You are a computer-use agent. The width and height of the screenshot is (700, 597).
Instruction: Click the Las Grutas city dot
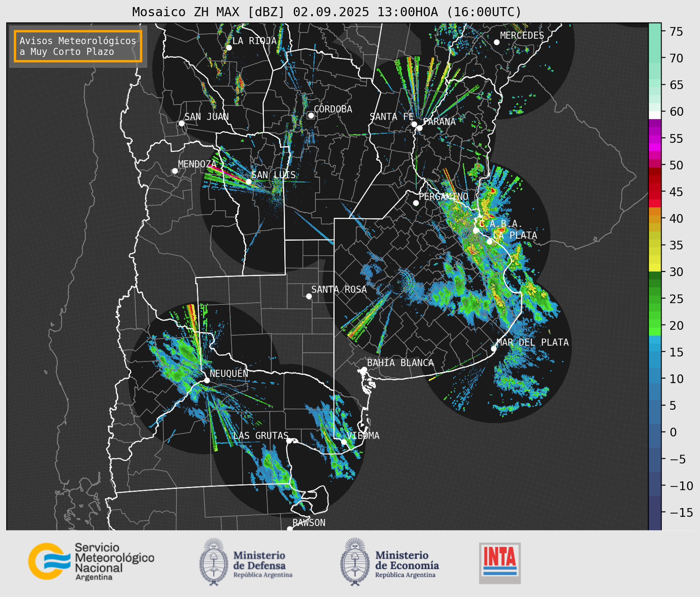click(289, 441)
